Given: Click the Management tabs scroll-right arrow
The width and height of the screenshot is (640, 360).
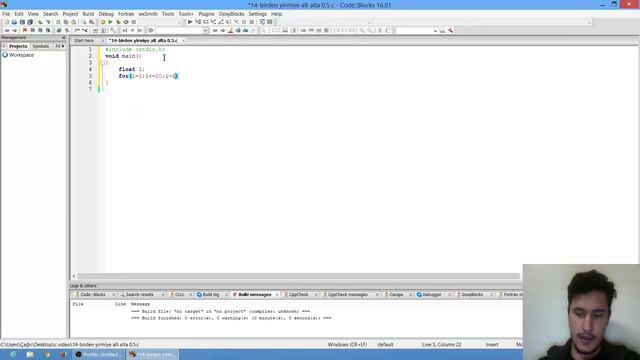Looking at the screenshot, I should pos(63,46).
